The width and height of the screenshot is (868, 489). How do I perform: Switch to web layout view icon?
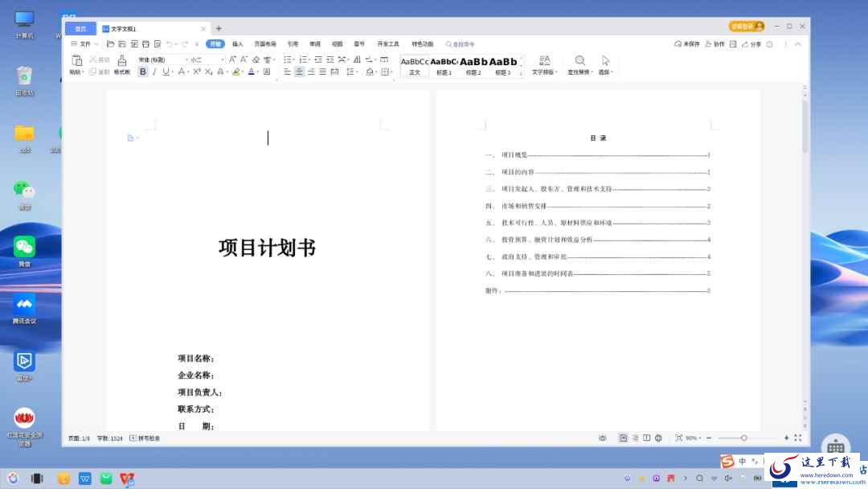coord(658,438)
